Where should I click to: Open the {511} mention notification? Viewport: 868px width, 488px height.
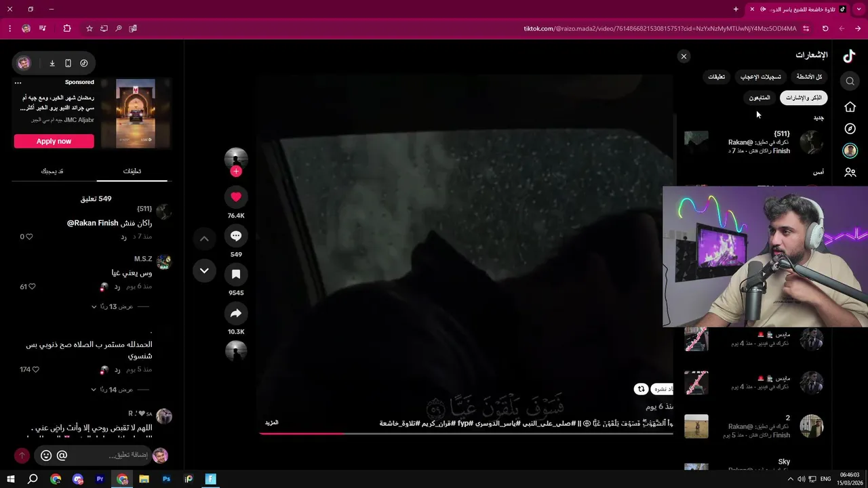(x=754, y=142)
